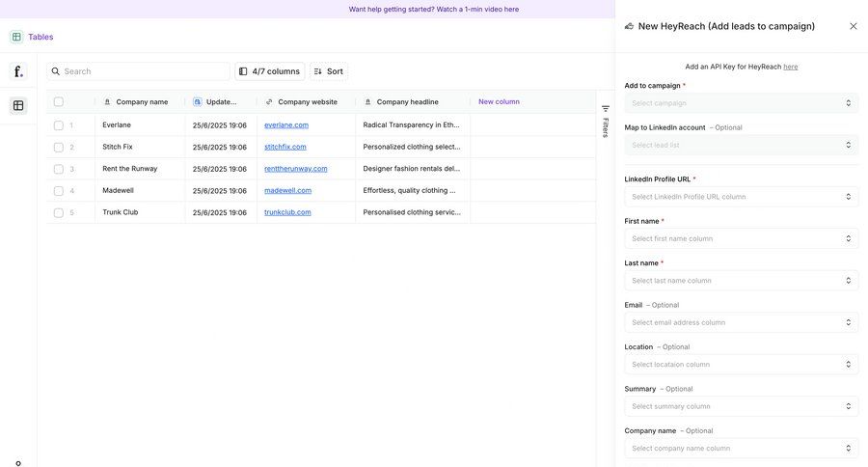Close the HeyReach panel with X

coord(854,26)
